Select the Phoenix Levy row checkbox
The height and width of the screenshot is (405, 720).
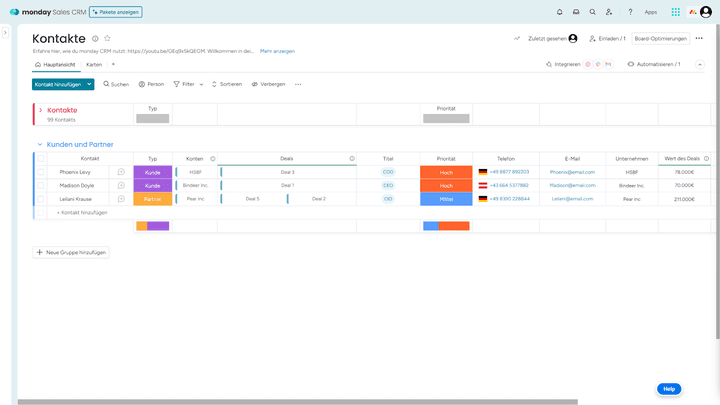point(41,172)
